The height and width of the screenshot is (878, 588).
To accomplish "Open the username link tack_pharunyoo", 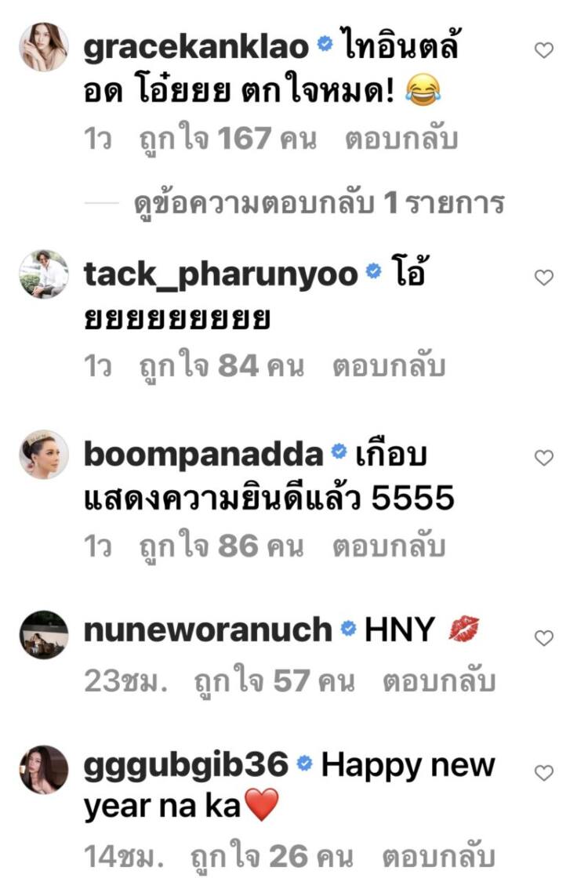I will 220,275.
